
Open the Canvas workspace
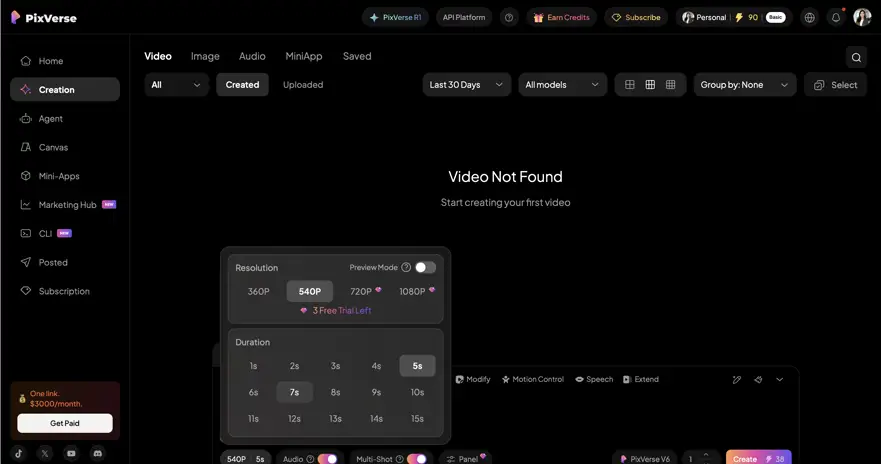[65, 147]
